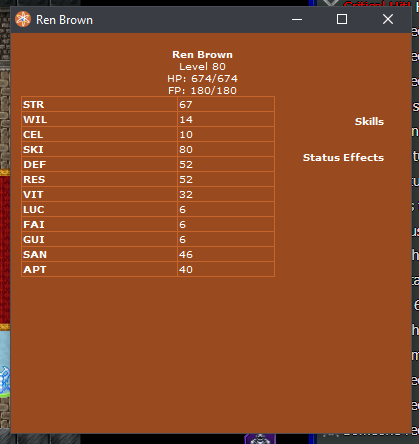The height and width of the screenshot is (444, 419).
Task: Select the APT stat label
Action: tap(35, 270)
